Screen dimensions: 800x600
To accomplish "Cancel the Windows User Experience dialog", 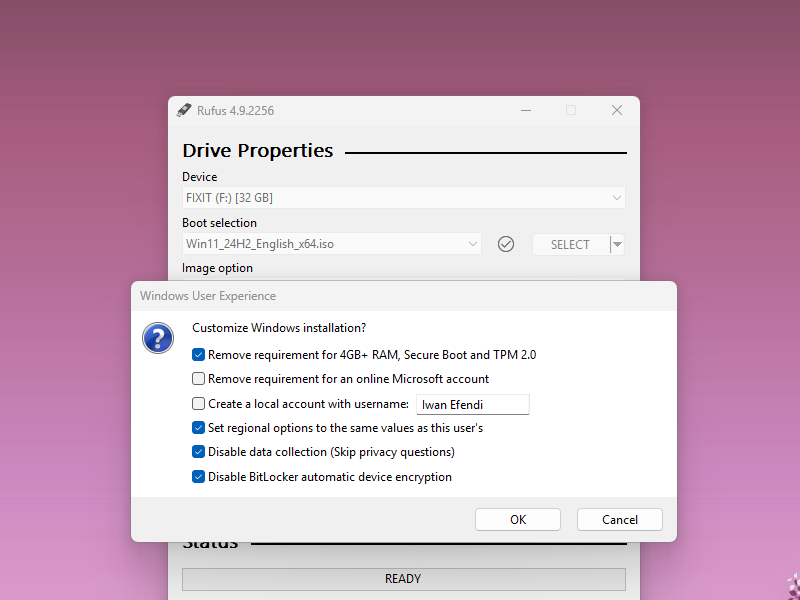I will pos(620,519).
